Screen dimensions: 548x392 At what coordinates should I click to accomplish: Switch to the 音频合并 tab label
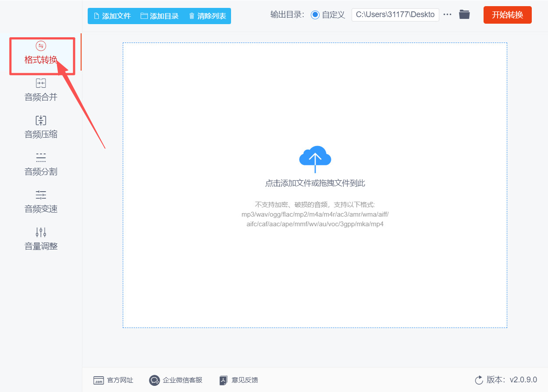pyautogui.click(x=41, y=97)
